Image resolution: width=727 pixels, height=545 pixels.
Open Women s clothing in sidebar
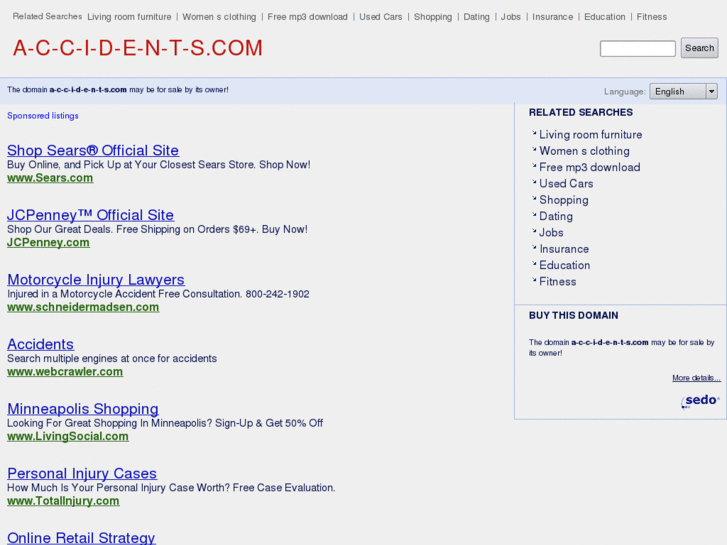pos(584,151)
